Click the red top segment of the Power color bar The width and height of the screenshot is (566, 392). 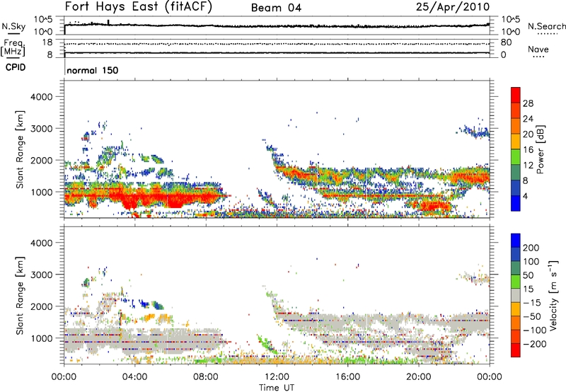point(516,96)
